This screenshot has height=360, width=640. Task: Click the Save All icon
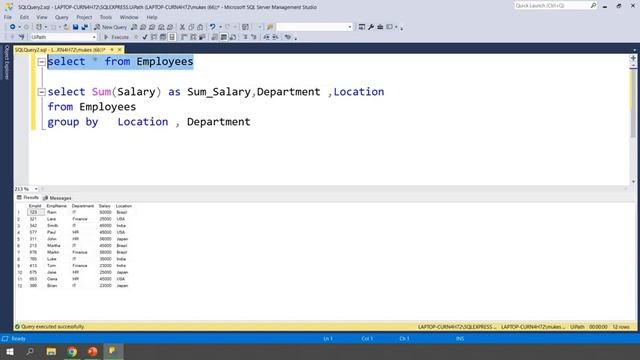84,27
